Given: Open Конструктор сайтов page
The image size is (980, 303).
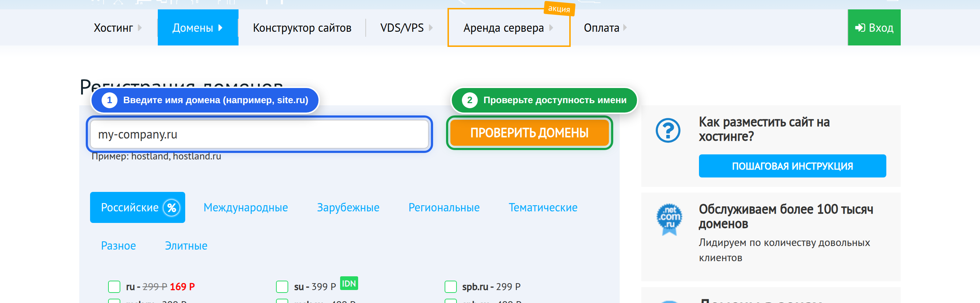Looking at the screenshot, I should 302,28.
